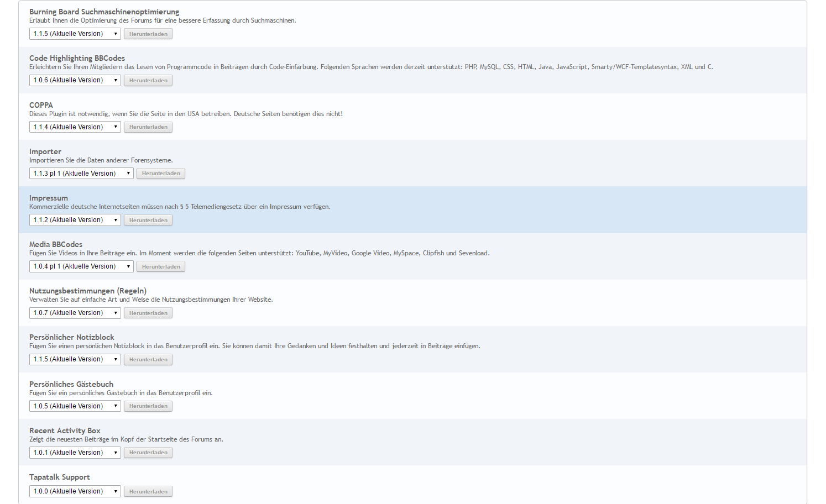Download the Persönlicher Notizblock plugin
Screen dimensions: 826x504
148,359
